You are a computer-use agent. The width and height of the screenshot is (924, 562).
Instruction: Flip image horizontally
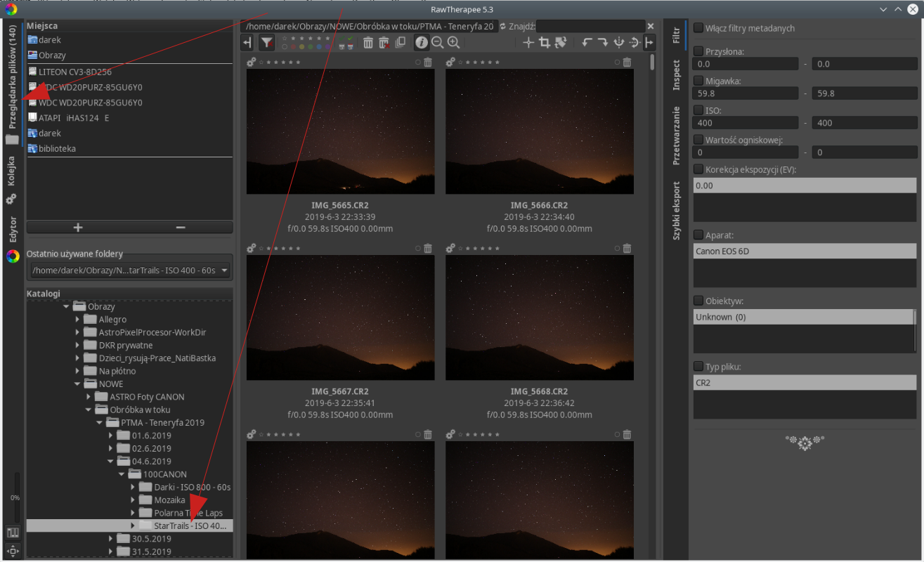pyautogui.click(x=618, y=43)
